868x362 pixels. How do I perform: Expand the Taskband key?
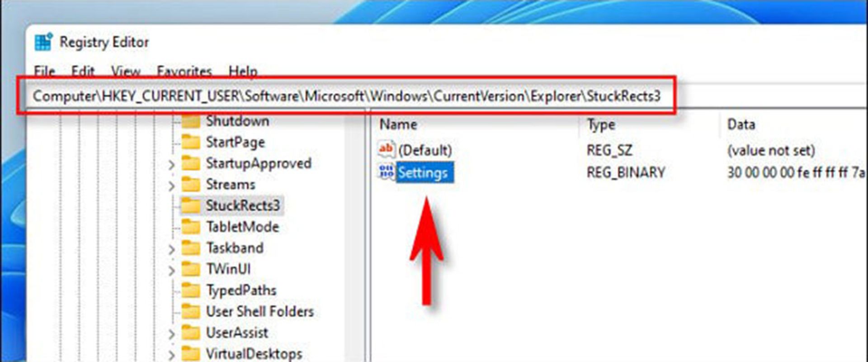[x=171, y=249]
